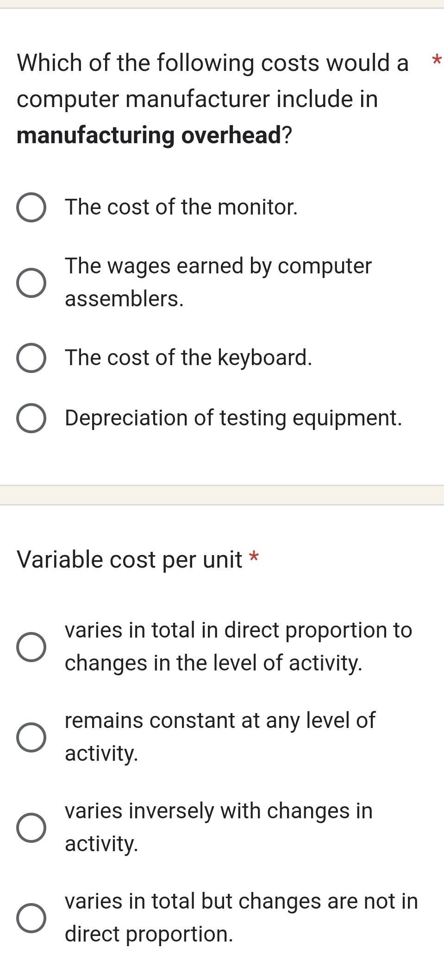This screenshot has height=980, width=444.
Task: Click the "The cost of the keyboard." option text
Action: click(188, 358)
